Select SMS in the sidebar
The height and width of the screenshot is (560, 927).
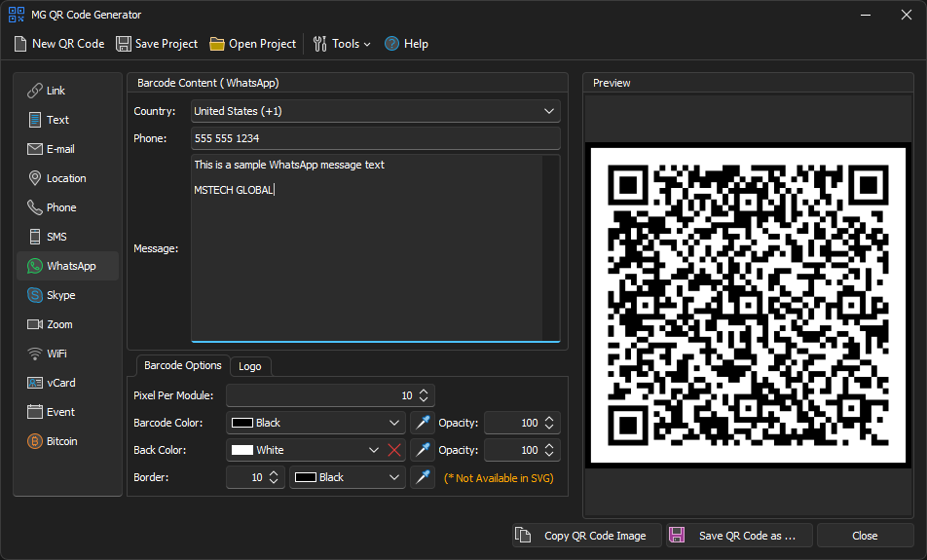67,237
